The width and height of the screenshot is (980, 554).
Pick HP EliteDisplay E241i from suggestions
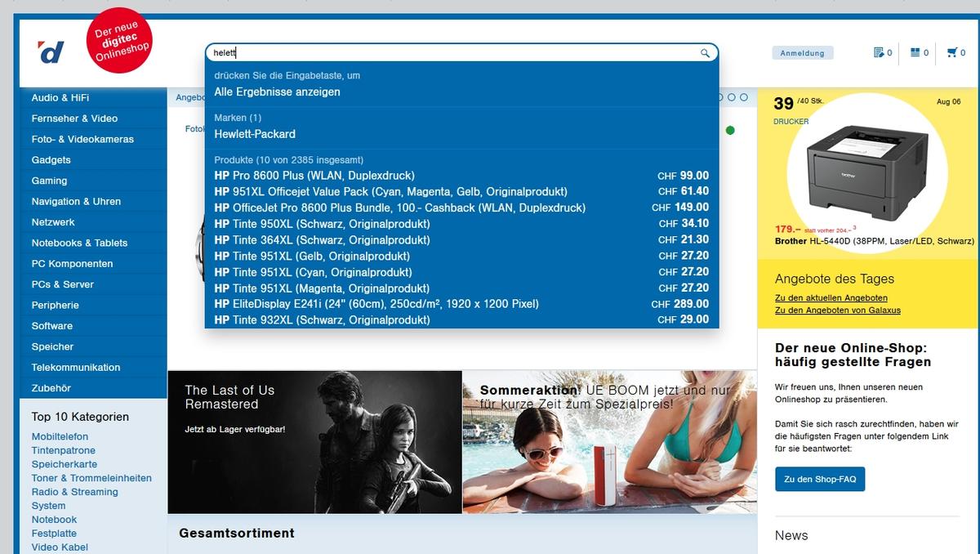pyautogui.click(x=376, y=304)
